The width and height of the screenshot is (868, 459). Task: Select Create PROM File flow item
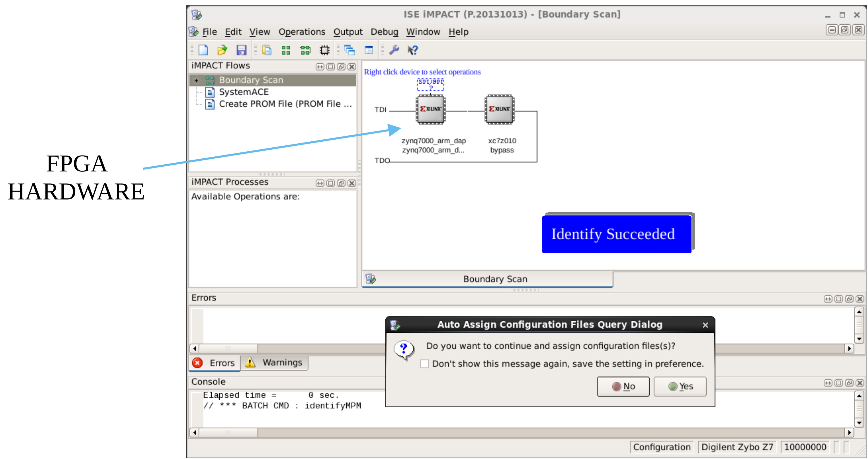tap(285, 104)
